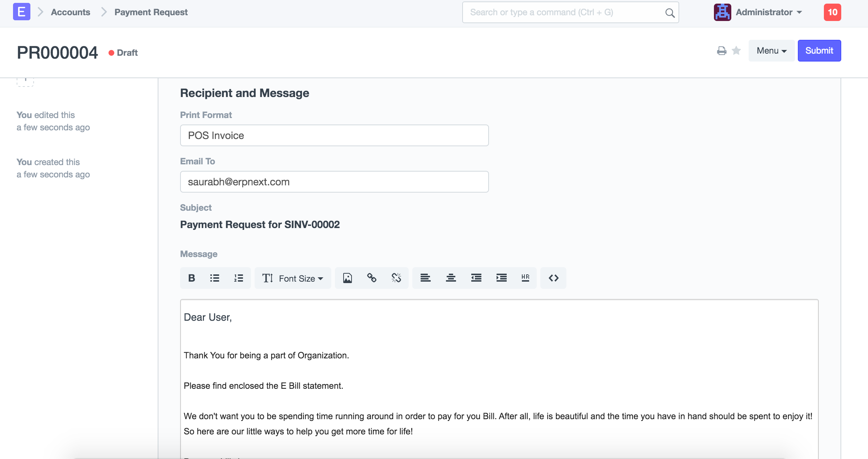Insert a horizontal rule

click(x=525, y=278)
